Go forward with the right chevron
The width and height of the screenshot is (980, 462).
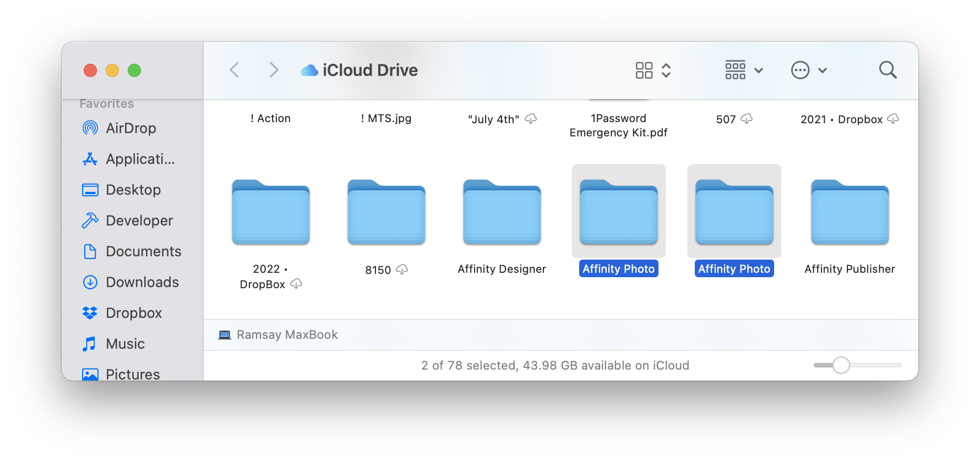[274, 70]
